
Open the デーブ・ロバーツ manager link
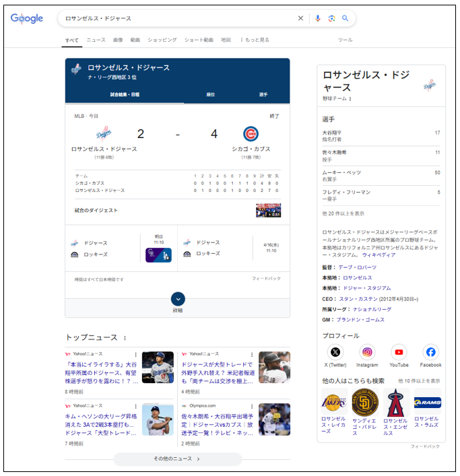coord(358,267)
